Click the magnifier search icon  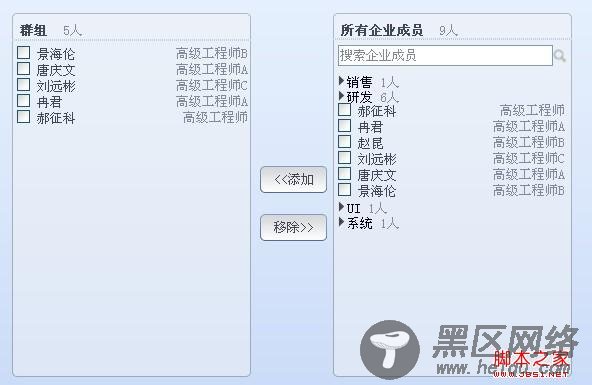tap(560, 56)
